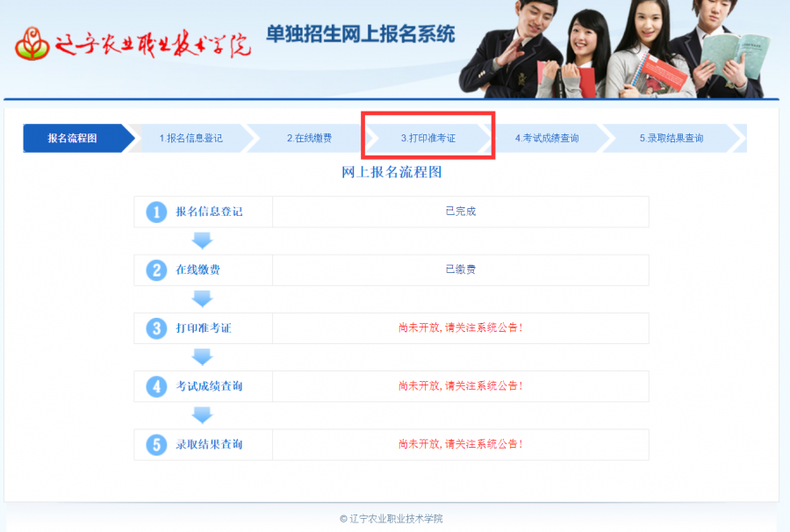Click the number 1 circle icon
This screenshot has height=532, width=790.
(157, 212)
